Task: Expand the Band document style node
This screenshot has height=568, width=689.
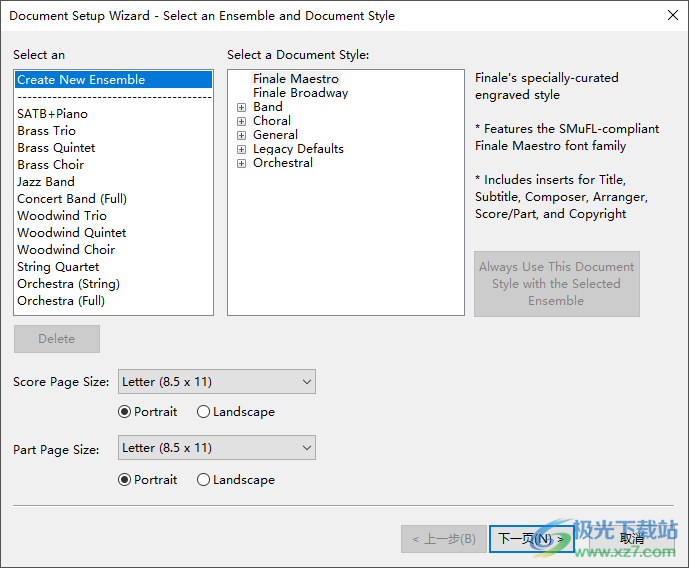Action: point(241,107)
